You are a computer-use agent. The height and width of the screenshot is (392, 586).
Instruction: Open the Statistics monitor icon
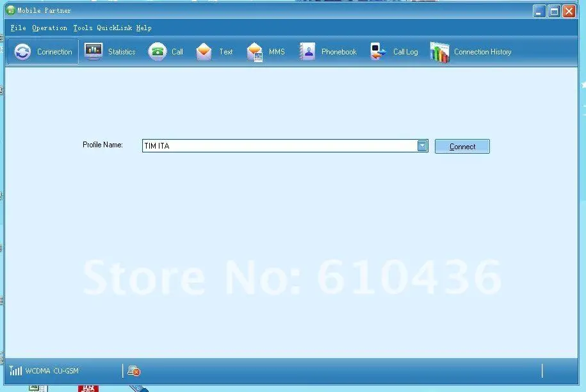coord(93,51)
